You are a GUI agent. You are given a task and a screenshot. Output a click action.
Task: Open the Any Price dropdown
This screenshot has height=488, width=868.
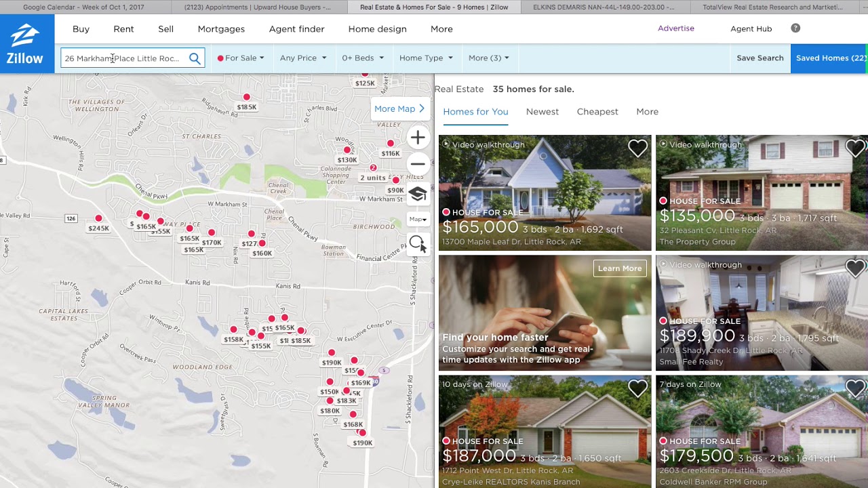coord(303,58)
